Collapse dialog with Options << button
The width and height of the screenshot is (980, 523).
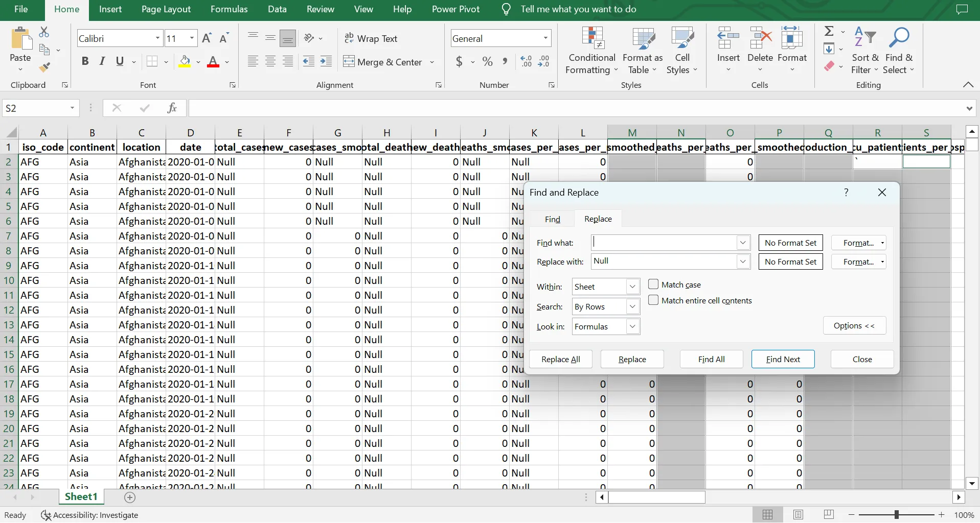tap(854, 326)
